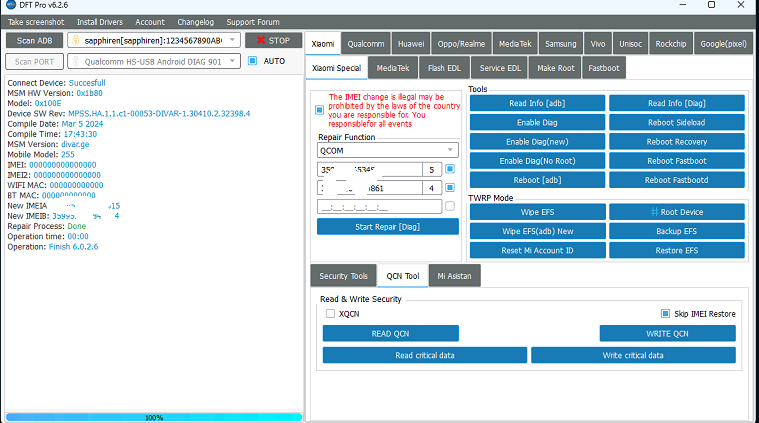The height and width of the screenshot is (423, 759).
Task: Switch to the Qualcomm tab
Action: (x=366, y=44)
